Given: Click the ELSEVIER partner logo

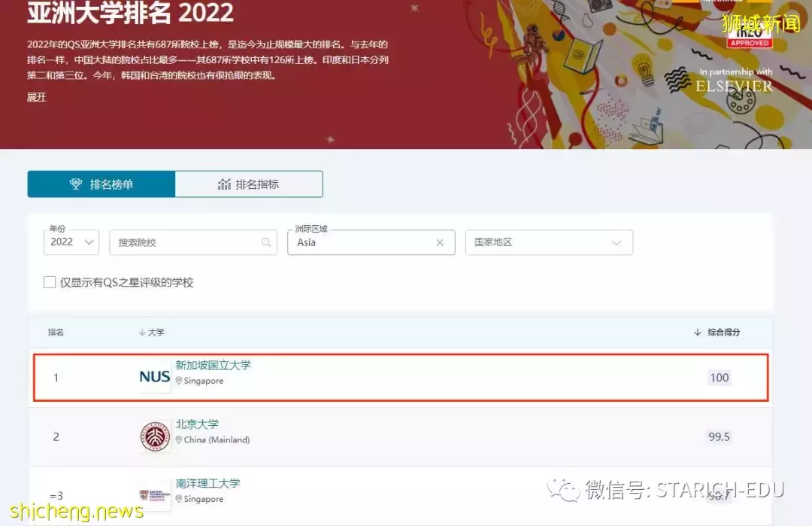Looking at the screenshot, I should [733, 87].
